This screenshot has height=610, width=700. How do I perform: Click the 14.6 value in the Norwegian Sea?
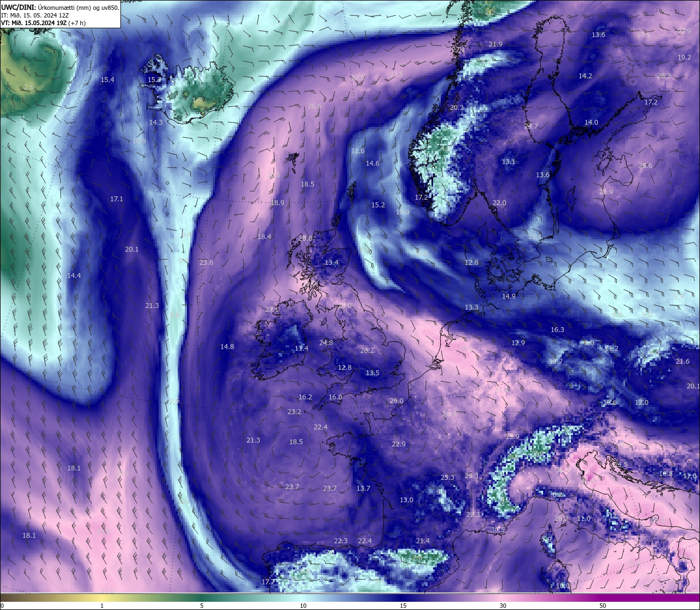372,164
